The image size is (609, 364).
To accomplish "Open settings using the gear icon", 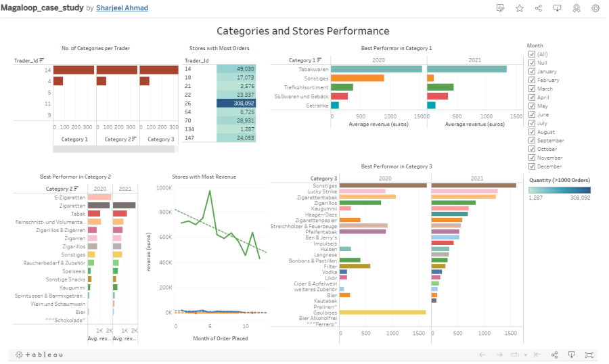I will 595,8.
